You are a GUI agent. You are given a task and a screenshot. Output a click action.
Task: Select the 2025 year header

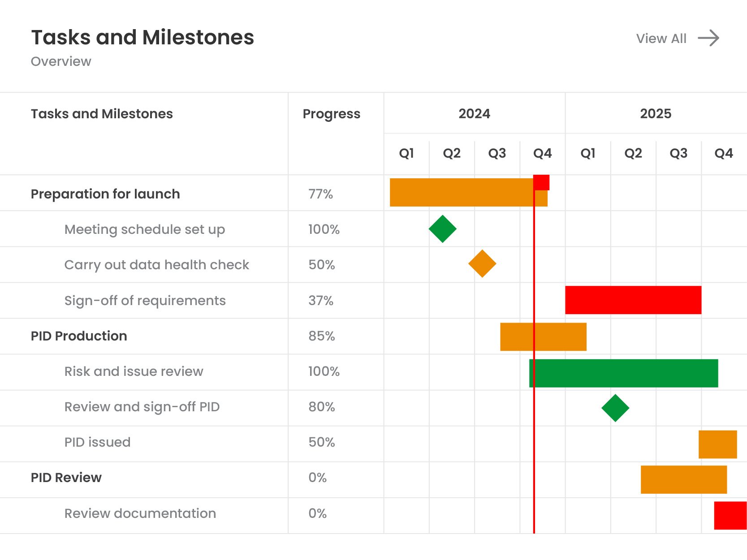(655, 114)
